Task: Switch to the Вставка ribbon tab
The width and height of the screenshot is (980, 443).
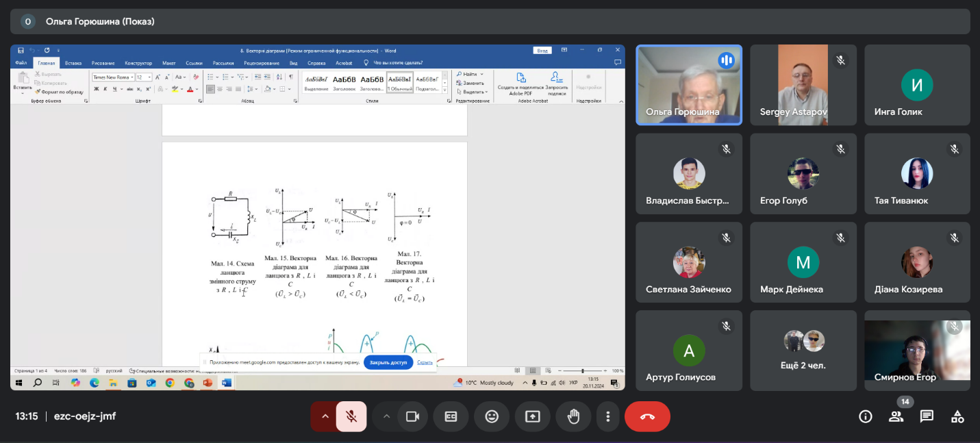Action: [73, 63]
